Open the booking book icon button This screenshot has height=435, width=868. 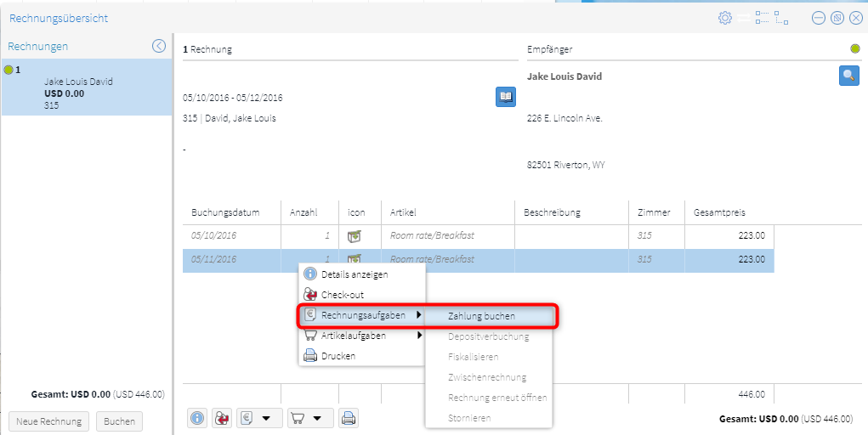(506, 97)
